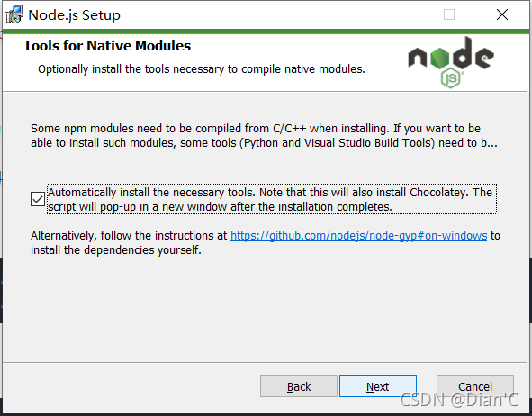This screenshot has width=532, height=416.
Task: Click the green JS hexagon badge
Action: tap(452, 78)
